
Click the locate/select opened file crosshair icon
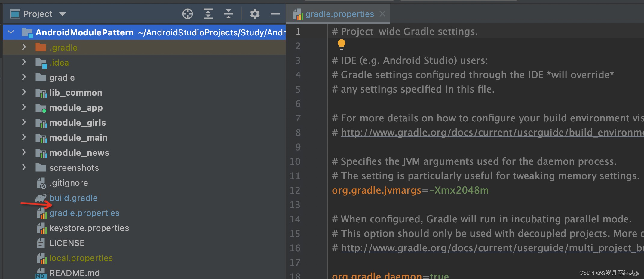pos(187,14)
